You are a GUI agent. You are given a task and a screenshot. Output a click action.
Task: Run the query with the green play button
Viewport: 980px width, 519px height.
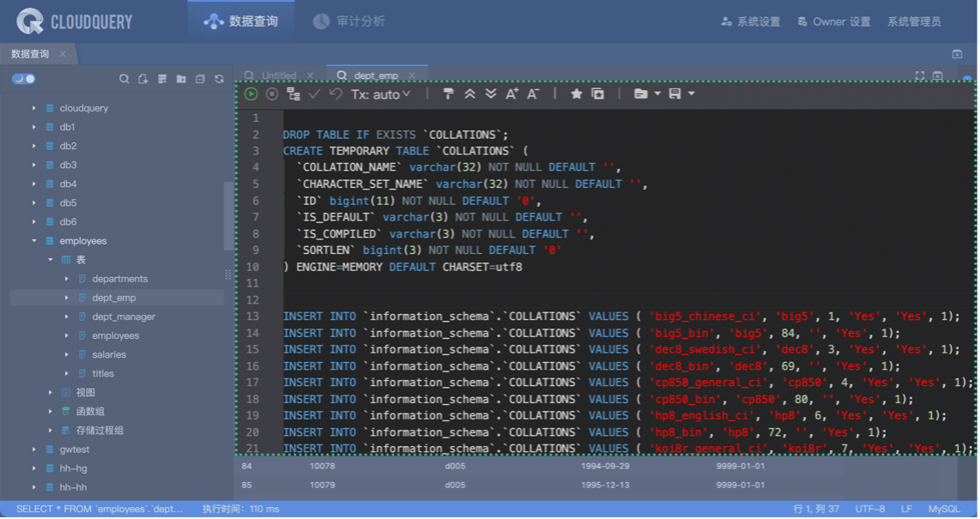click(x=251, y=94)
